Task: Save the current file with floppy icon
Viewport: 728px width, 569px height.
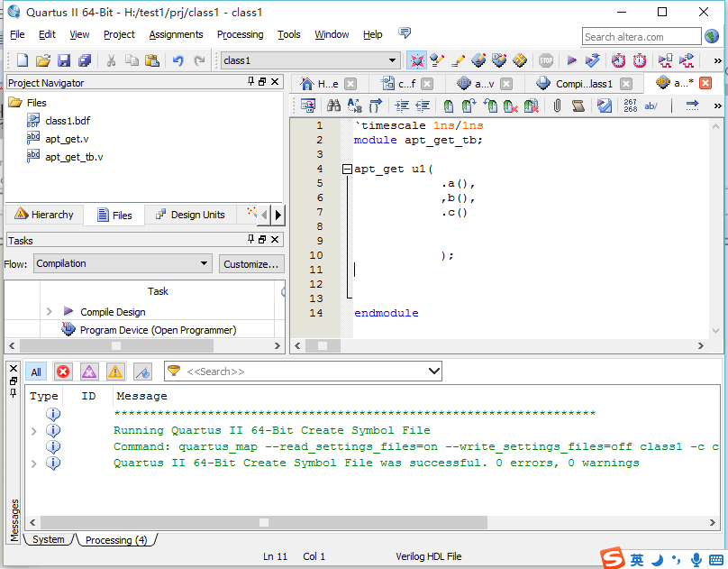Action: 64,60
